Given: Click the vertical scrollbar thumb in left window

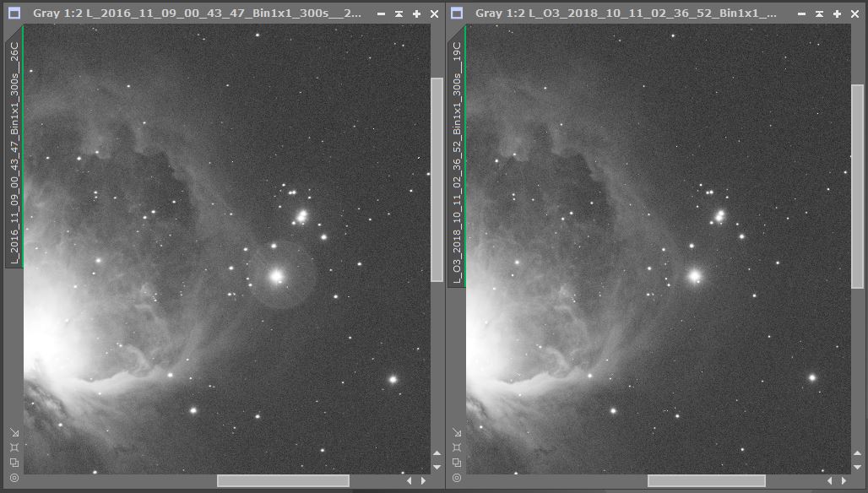Looking at the screenshot, I should (x=437, y=180).
